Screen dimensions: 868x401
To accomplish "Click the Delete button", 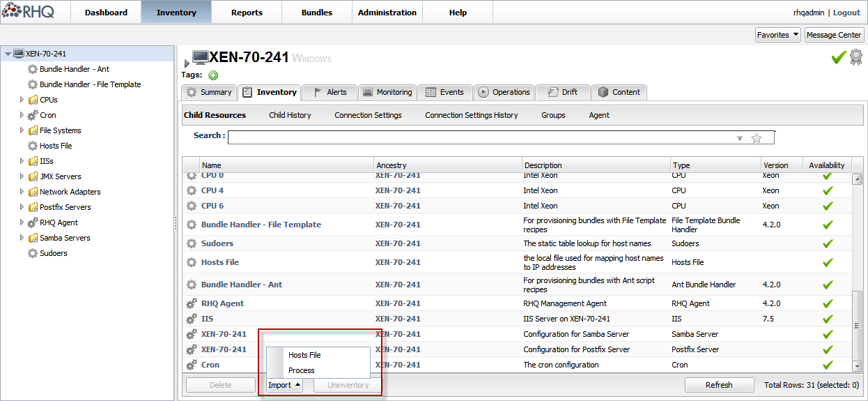I will 221,385.
